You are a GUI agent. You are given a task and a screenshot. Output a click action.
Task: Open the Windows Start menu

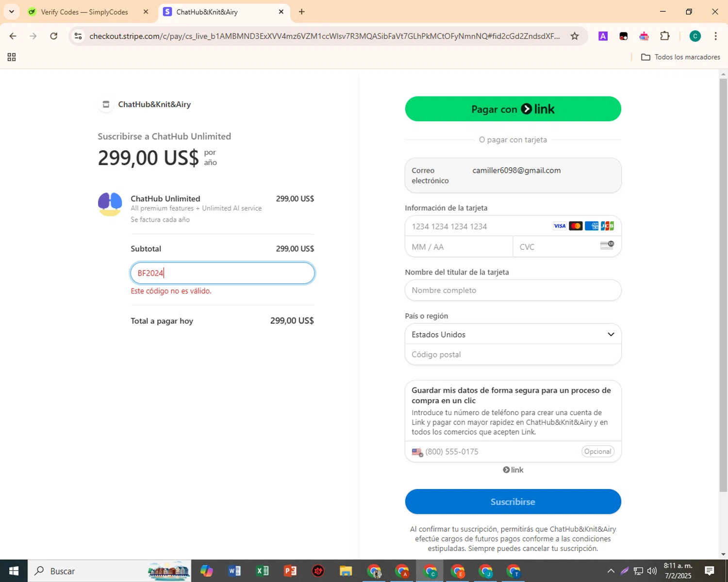coord(14,571)
